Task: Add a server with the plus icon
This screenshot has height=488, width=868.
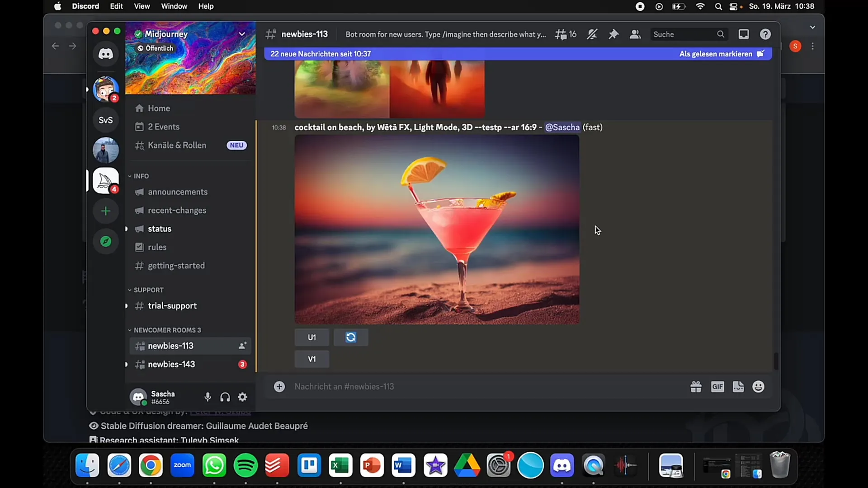Action: [x=106, y=211]
